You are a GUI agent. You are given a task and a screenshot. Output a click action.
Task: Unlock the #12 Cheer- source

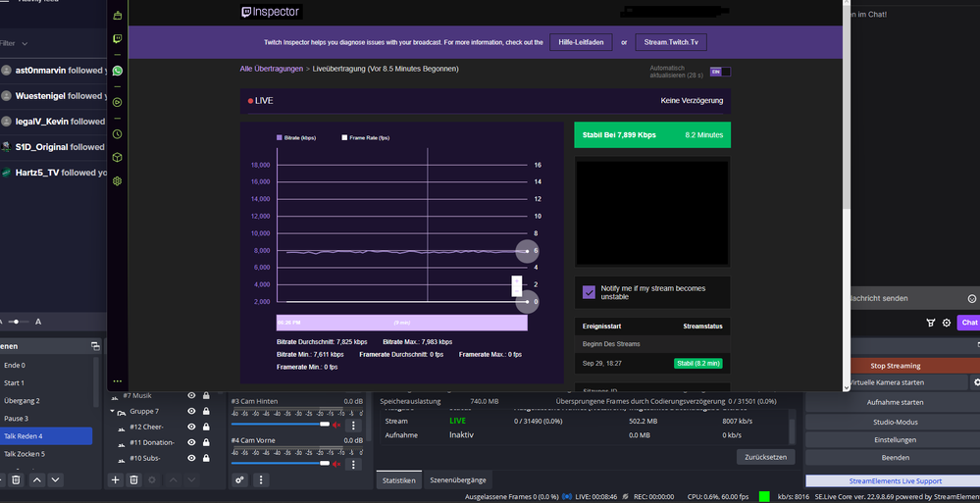pos(206,427)
